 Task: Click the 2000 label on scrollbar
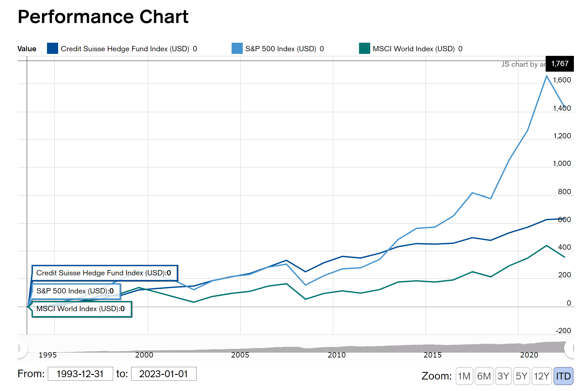[144, 355]
